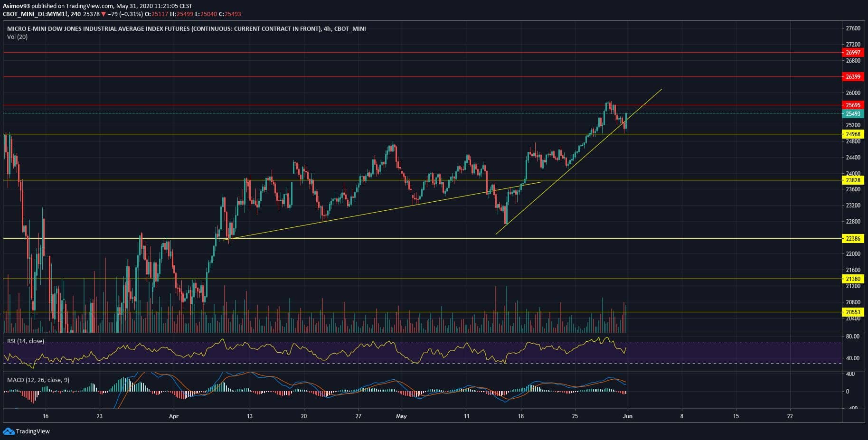Screen dimensions: 868x440
Task: Click the 13 date on time axis
Action: pyautogui.click(x=250, y=416)
